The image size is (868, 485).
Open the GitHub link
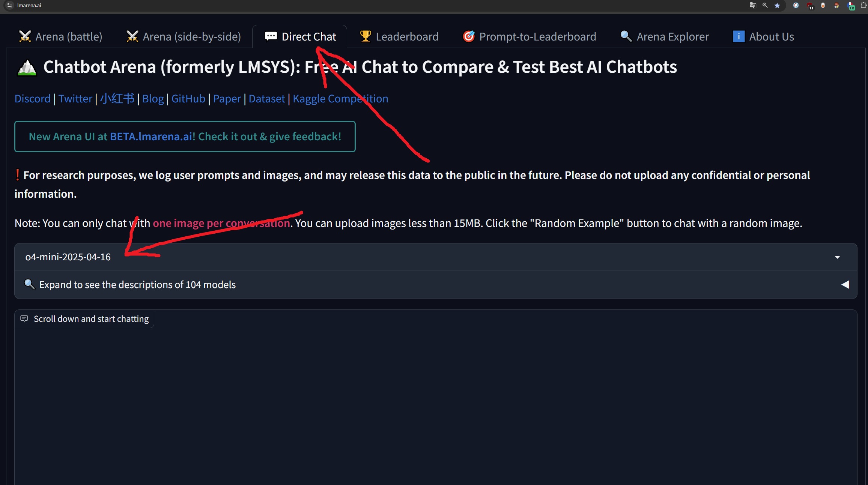[x=188, y=99]
